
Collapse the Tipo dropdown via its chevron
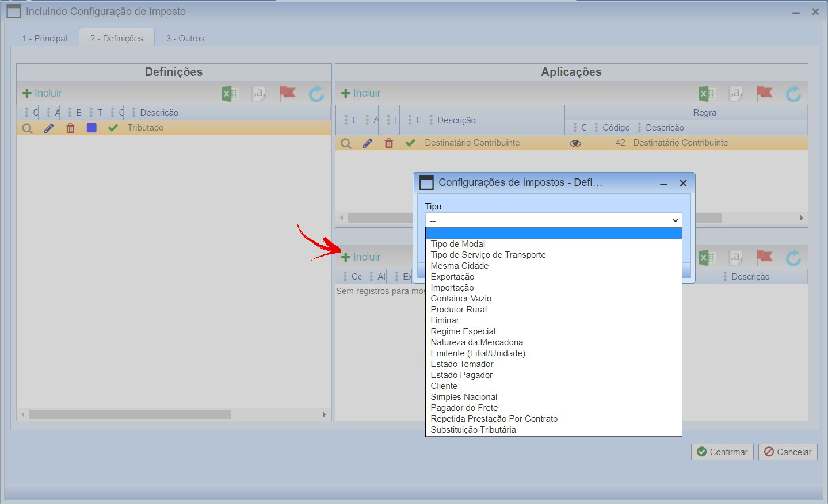675,220
